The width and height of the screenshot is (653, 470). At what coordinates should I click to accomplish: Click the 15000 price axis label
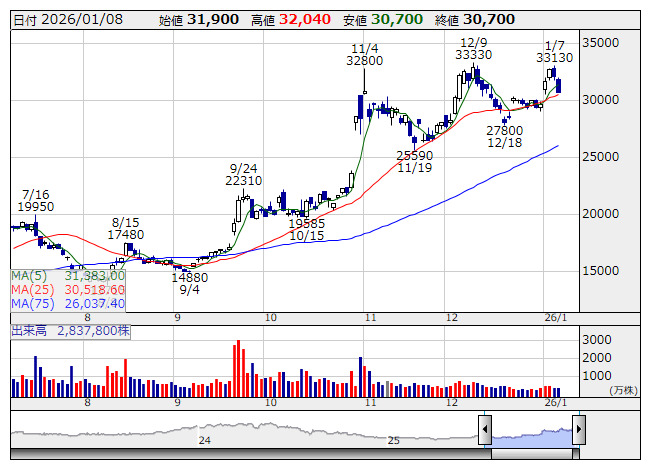(x=601, y=271)
